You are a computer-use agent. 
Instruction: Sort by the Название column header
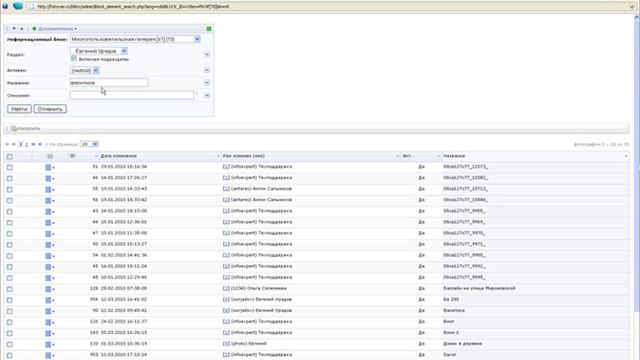(x=536, y=156)
